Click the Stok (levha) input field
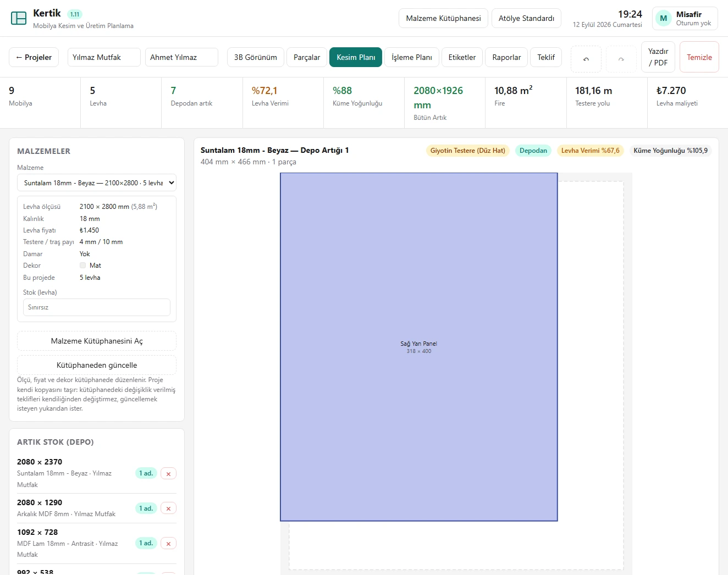This screenshot has width=728, height=575. [97, 307]
